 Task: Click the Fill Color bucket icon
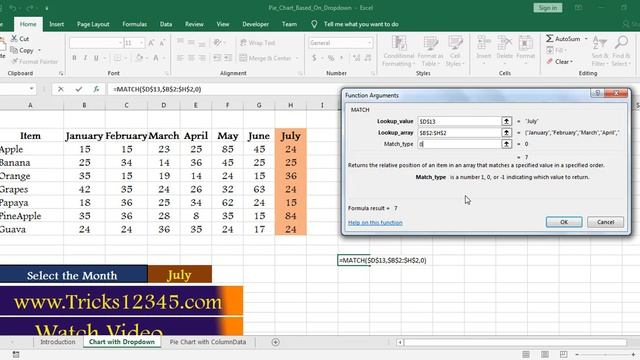(139, 58)
